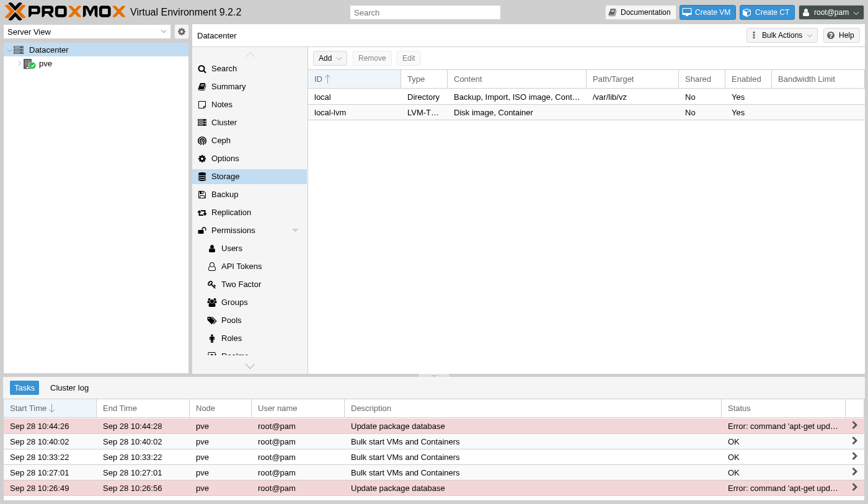Click the Storage database icon

click(202, 177)
